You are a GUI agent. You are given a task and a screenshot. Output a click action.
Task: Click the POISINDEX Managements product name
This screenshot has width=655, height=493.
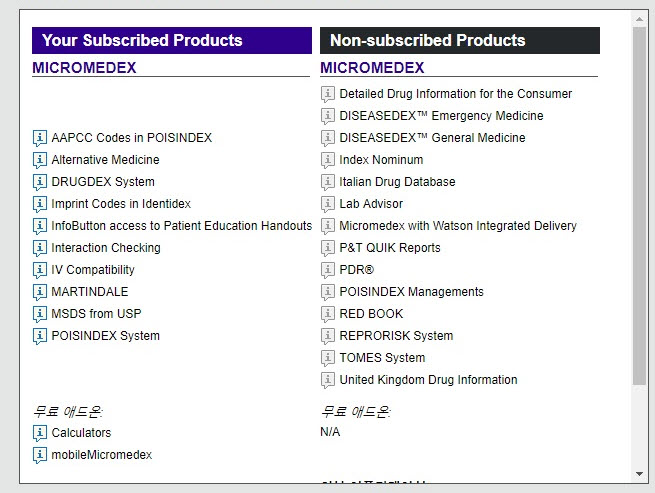tap(411, 292)
